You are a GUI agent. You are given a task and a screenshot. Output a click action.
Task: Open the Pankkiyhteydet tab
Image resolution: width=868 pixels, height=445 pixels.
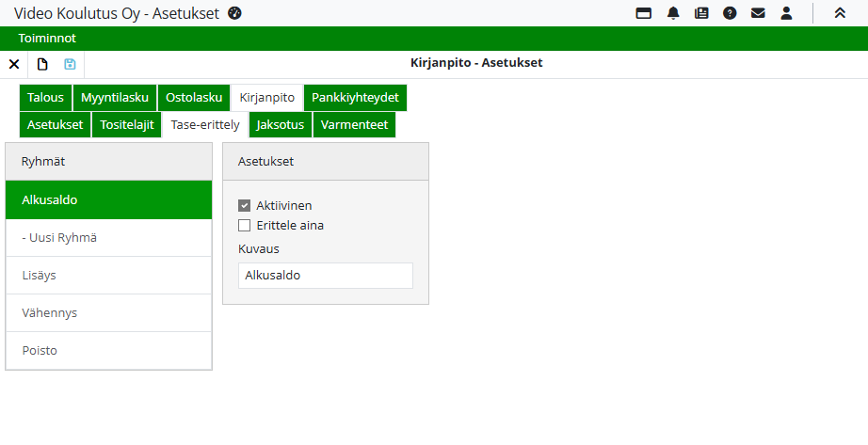(355, 98)
